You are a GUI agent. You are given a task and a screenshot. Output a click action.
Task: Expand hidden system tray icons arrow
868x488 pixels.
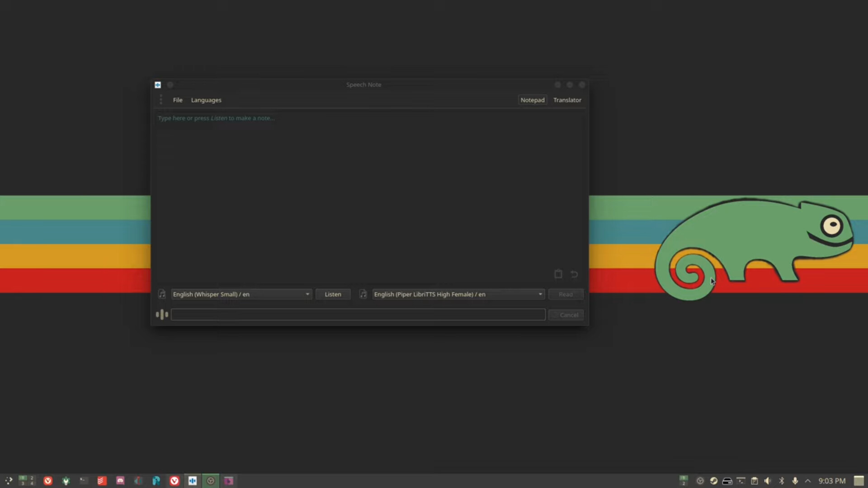click(x=808, y=481)
